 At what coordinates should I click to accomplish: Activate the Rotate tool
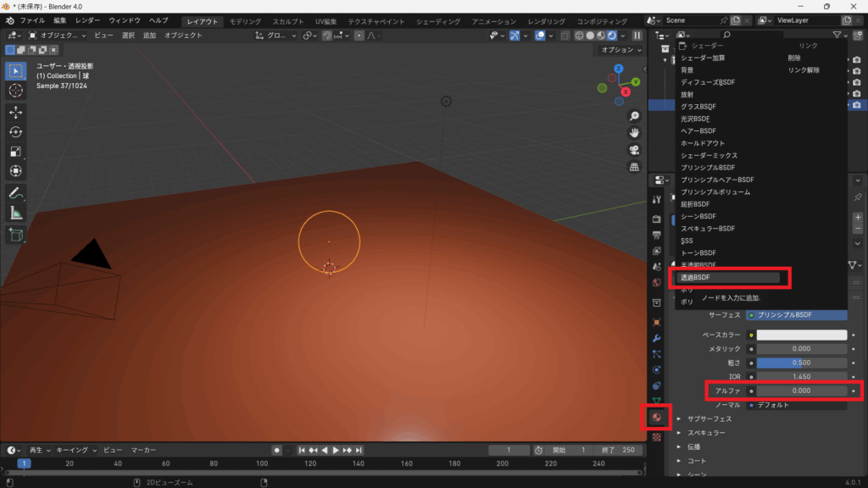15,131
